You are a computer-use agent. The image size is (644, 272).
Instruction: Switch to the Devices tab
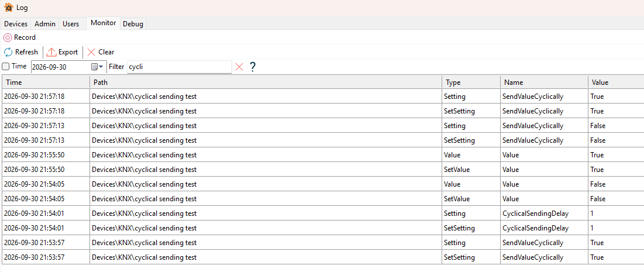(16, 24)
